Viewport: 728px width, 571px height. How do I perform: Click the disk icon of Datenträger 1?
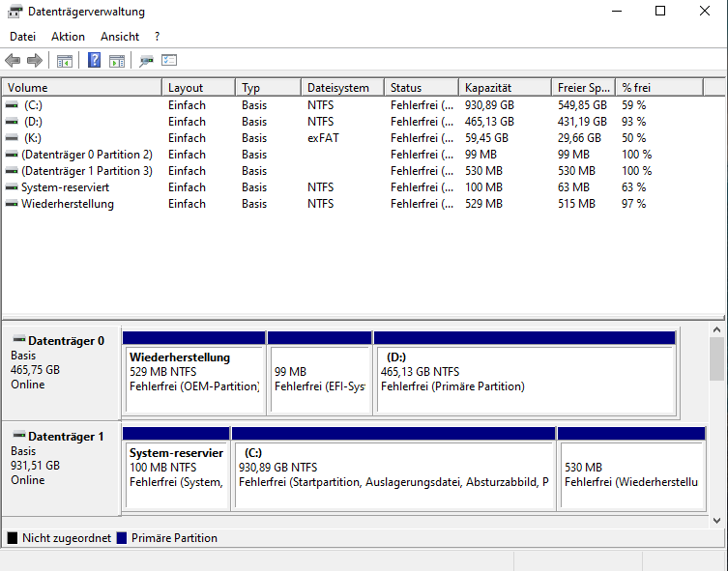click(x=19, y=435)
